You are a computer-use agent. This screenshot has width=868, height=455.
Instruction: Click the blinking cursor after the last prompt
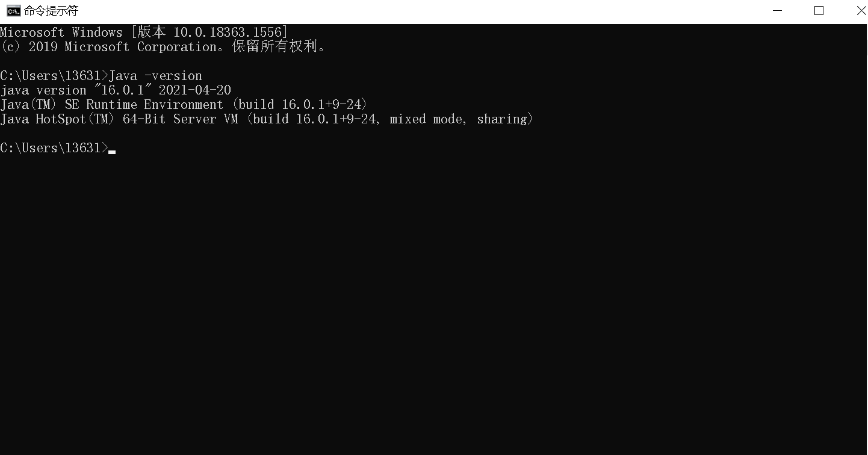click(112, 152)
